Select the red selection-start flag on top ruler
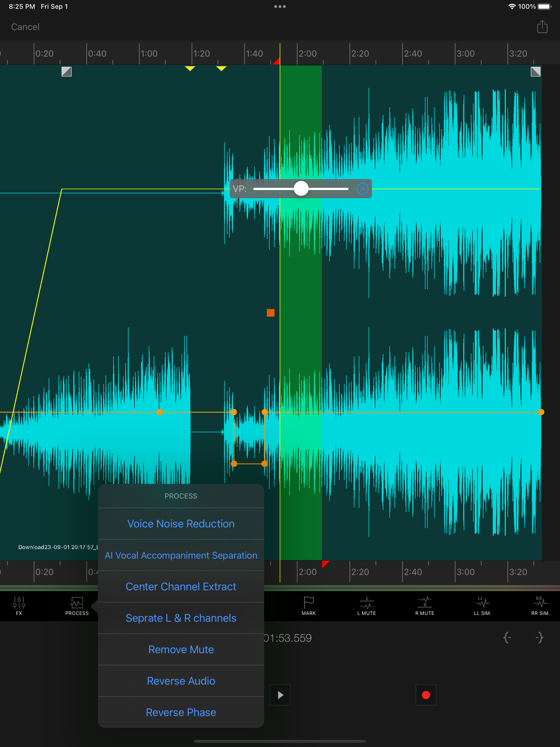 [x=277, y=61]
